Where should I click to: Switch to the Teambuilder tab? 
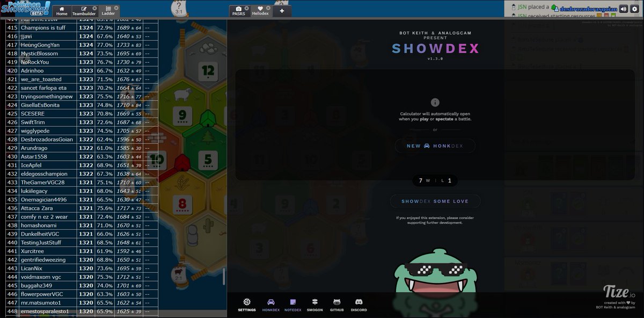(x=84, y=11)
